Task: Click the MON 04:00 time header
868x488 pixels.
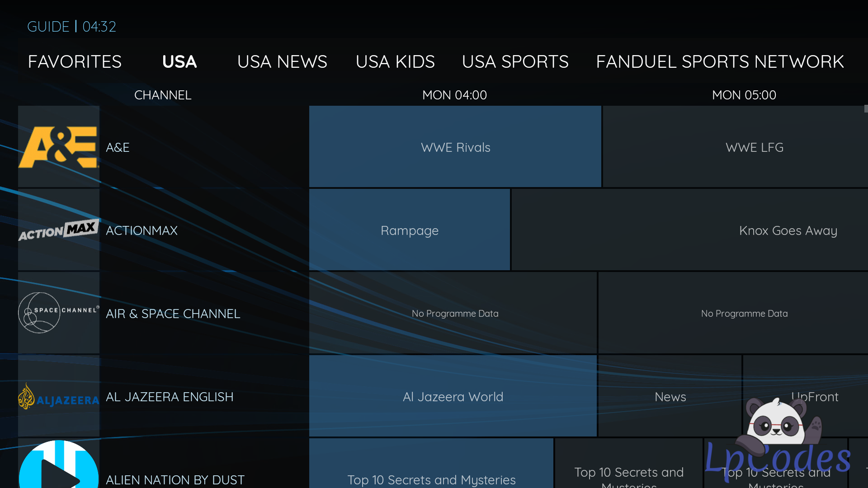Action: click(454, 95)
